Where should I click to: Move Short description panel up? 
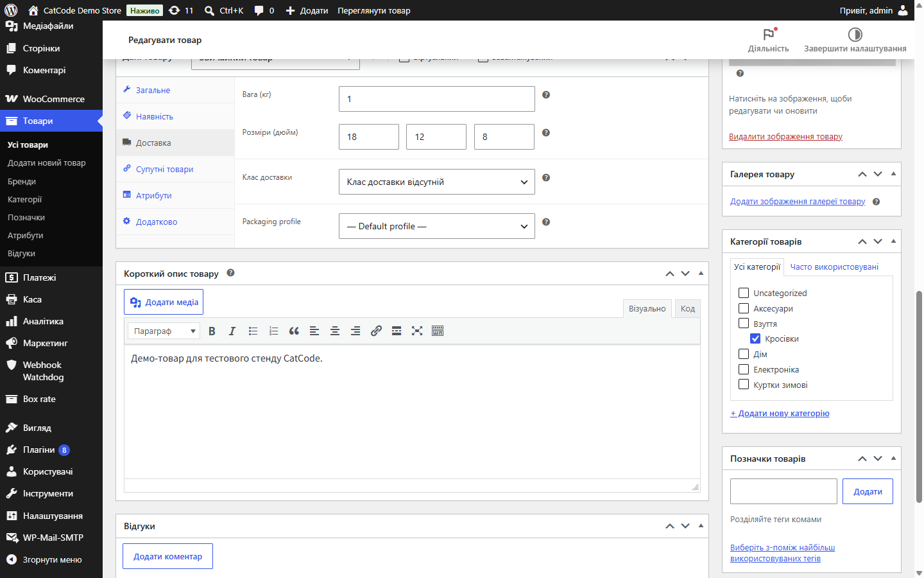tap(670, 274)
